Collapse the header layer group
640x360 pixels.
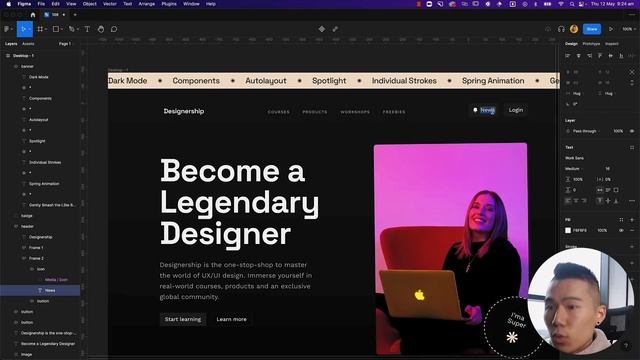point(16,226)
